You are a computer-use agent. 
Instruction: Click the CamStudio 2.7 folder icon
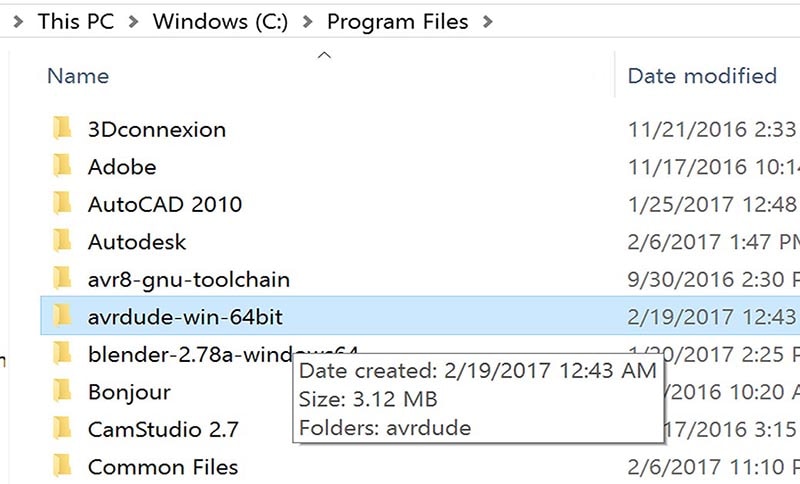click(62, 428)
